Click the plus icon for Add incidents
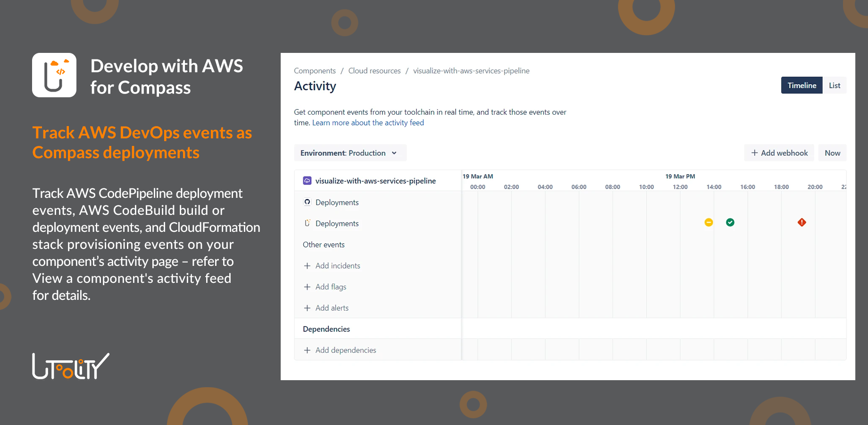The image size is (868, 425). click(x=307, y=266)
